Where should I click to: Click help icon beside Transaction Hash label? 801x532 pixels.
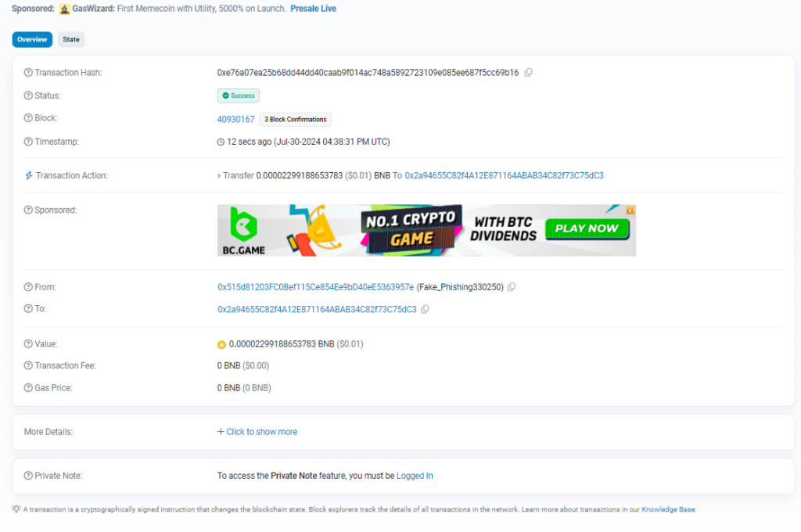click(x=28, y=73)
